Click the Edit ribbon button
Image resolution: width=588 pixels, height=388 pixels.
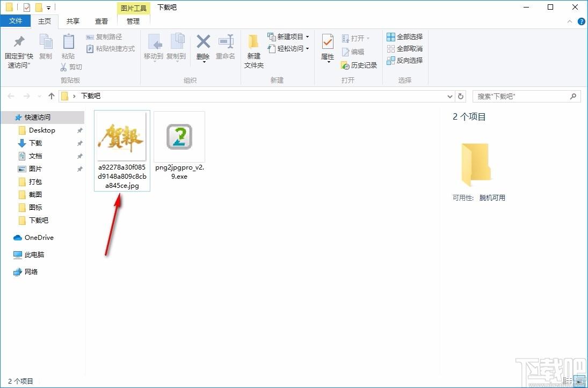[x=353, y=52]
